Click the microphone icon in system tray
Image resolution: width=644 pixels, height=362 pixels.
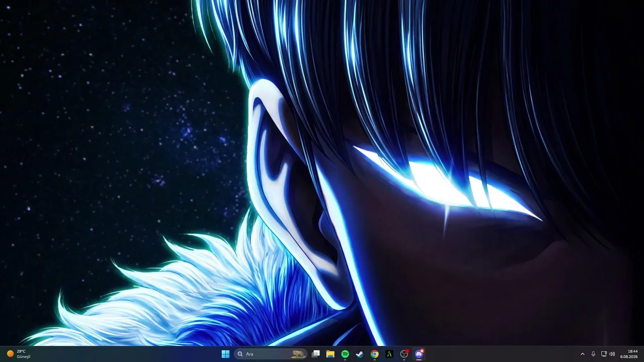pos(593,354)
